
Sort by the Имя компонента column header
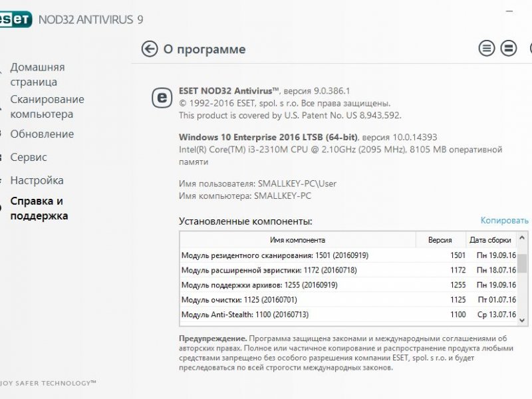(297, 240)
